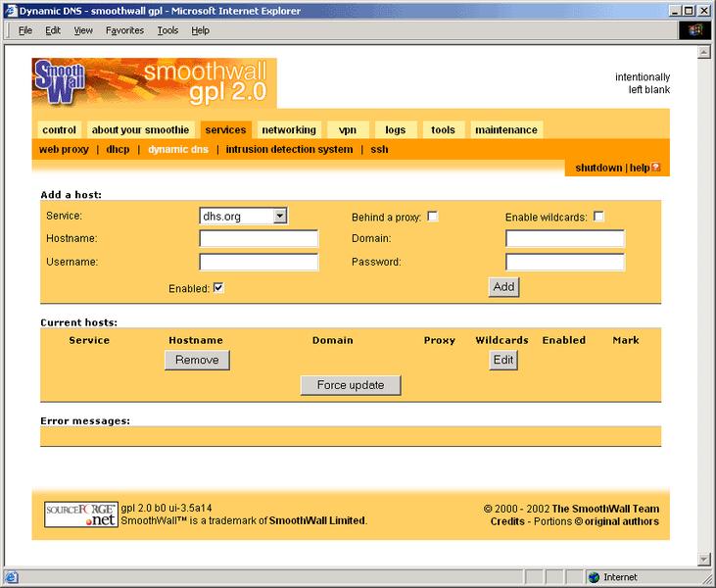Click the Proxy column header
The height and width of the screenshot is (588, 716).
pyautogui.click(x=439, y=340)
